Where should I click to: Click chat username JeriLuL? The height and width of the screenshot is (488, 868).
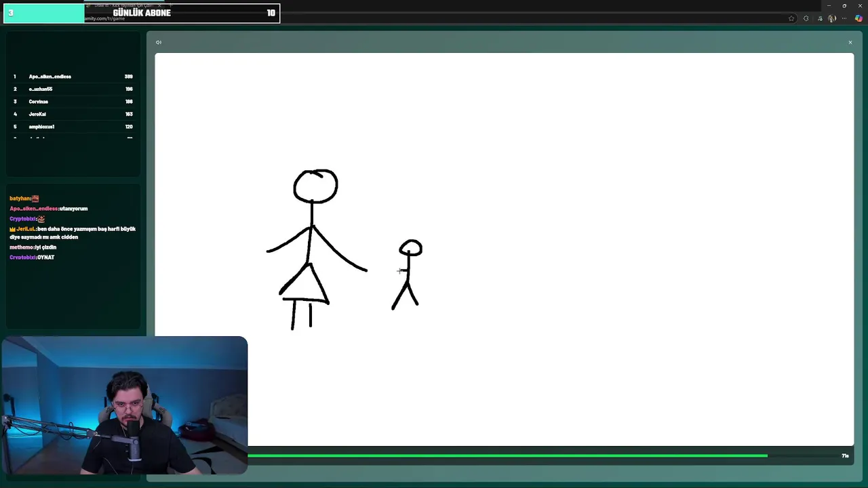(26, 229)
